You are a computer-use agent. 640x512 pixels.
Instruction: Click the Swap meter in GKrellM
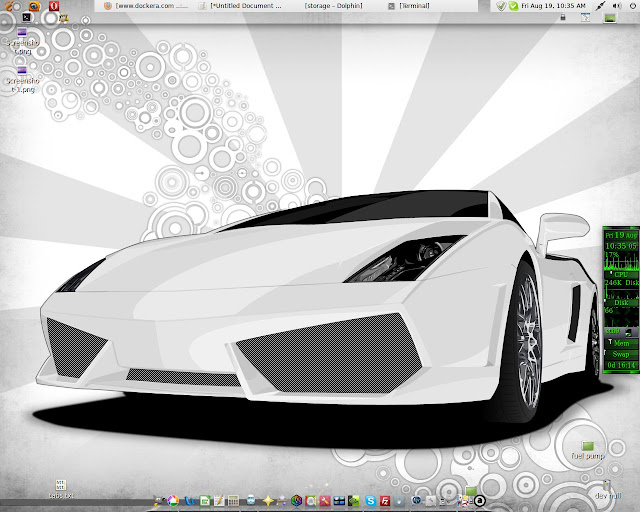pos(621,354)
